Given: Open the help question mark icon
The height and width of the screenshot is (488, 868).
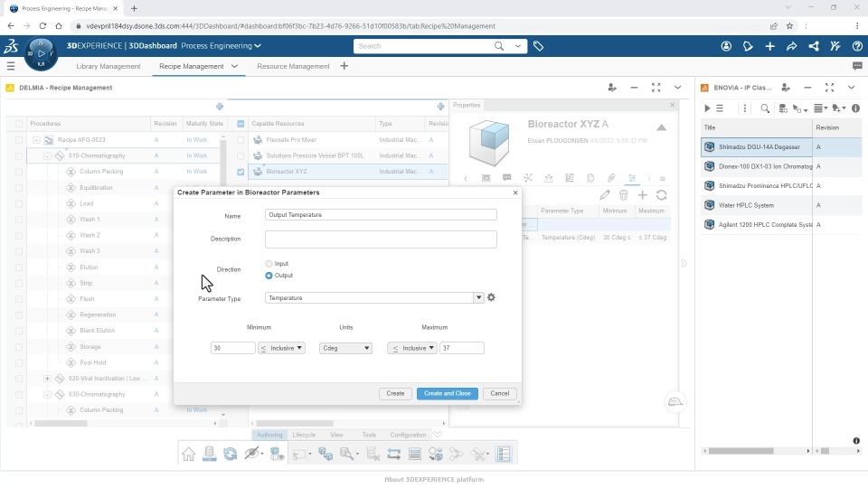Looking at the screenshot, I should 857,46.
